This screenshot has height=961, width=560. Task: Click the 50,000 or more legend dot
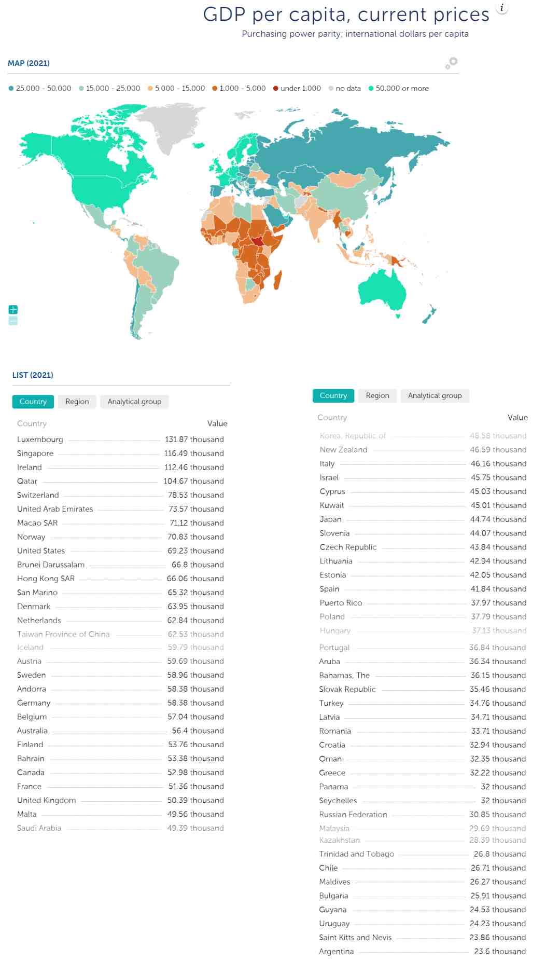[x=371, y=88]
